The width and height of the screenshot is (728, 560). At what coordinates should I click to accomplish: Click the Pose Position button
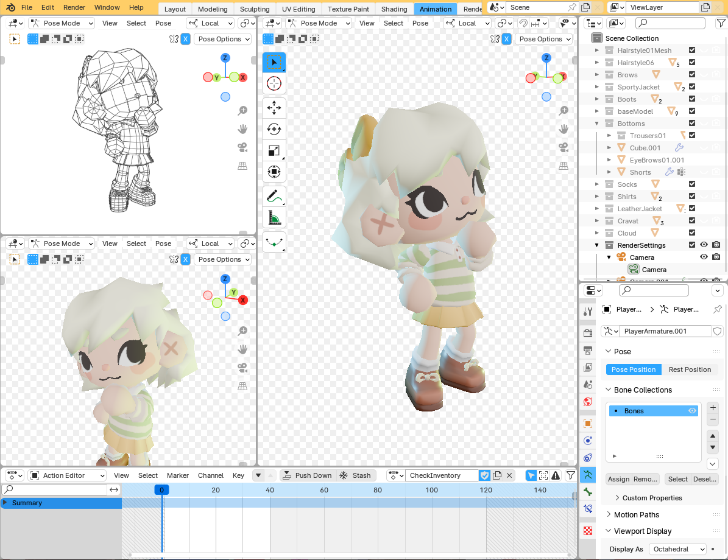634,369
